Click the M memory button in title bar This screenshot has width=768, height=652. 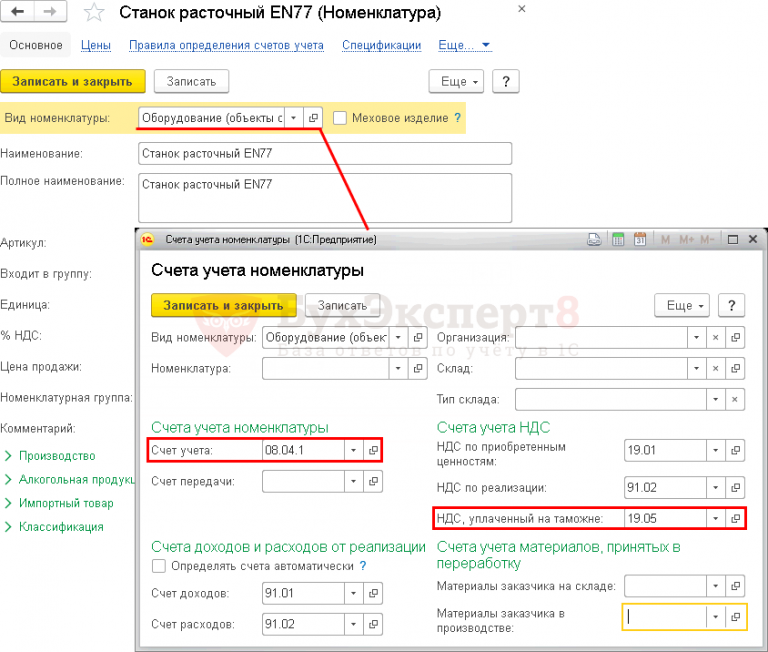coord(665,240)
